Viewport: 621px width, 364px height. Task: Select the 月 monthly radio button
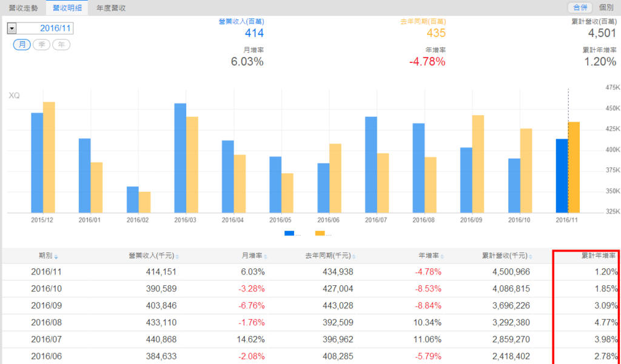22,45
